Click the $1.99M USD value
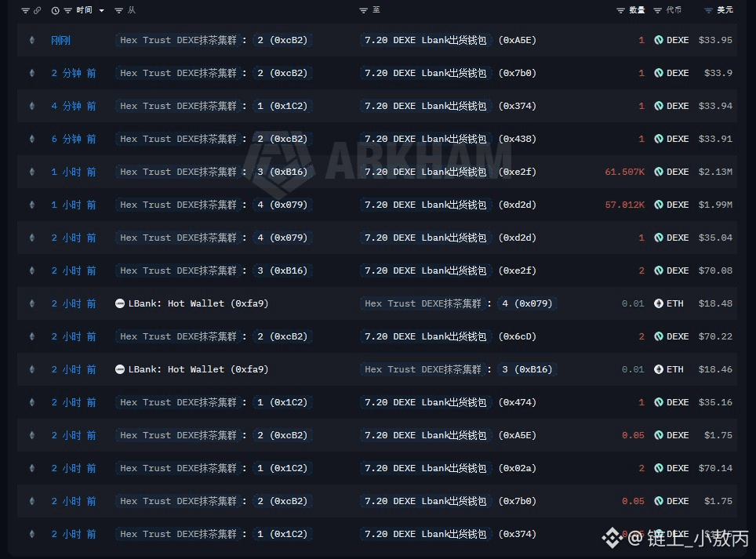Image resolution: width=756 pixels, height=559 pixels. [x=715, y=205]
